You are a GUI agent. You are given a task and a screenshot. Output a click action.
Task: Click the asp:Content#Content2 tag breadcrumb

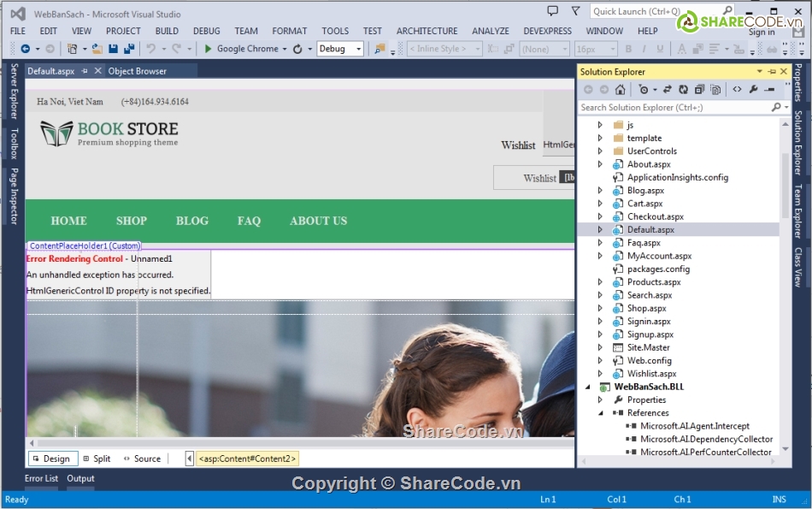pos(247,459)
